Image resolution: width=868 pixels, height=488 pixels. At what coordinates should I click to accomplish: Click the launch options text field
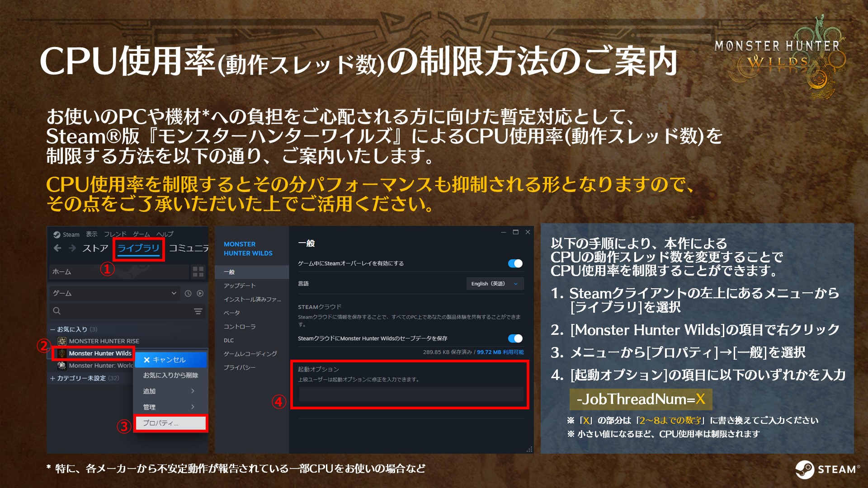(410, 394)
